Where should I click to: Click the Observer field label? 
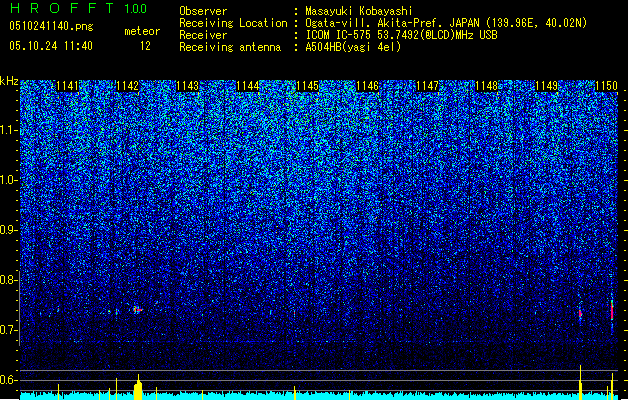click(203, 11)
